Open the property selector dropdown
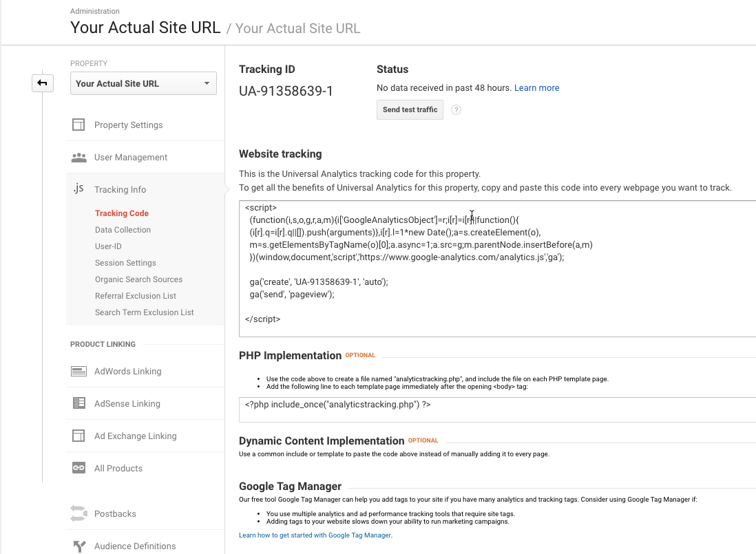This screenshot has height=554, width=756. point(143,83)
